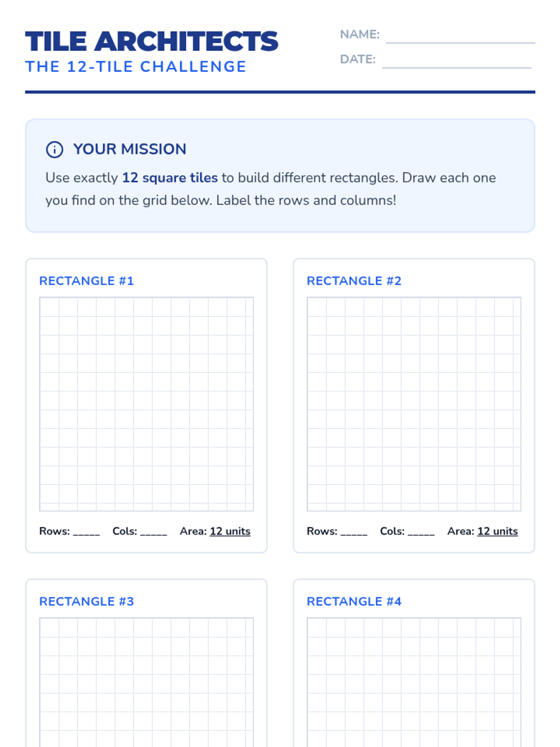Click the Rows blank under Rectangle #2
560x747 pixels.
(354, 531)
